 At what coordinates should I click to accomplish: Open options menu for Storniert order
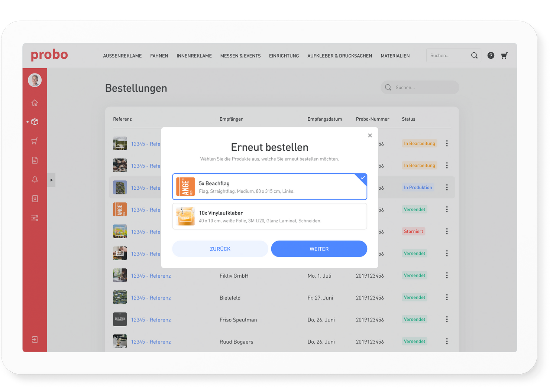pyautogui.click(x=447, y=231)
